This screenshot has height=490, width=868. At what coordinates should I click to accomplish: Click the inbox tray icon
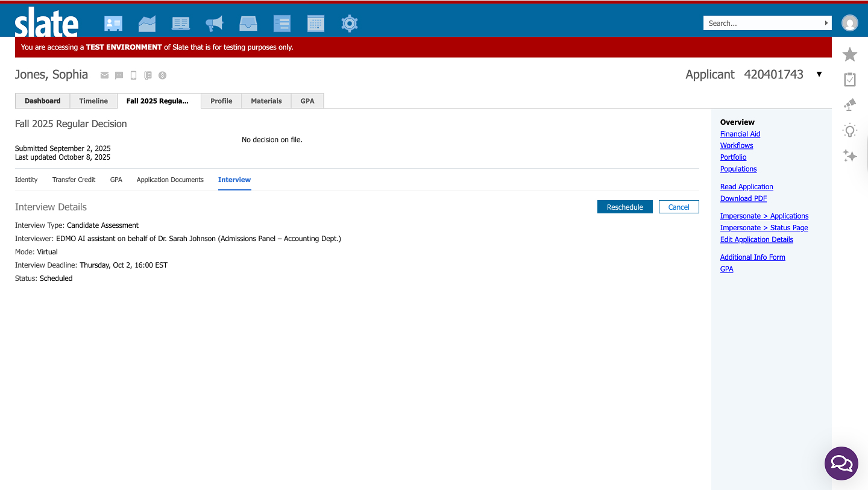tap(248, 24)
